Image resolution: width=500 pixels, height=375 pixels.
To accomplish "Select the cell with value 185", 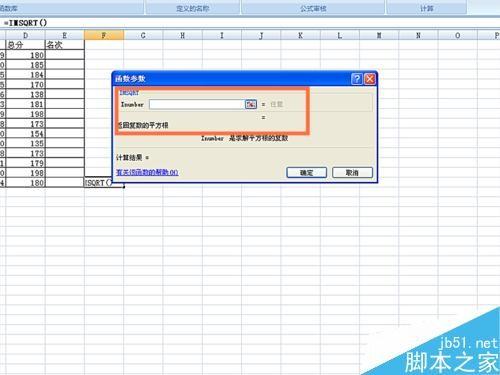I will coord(25,65).
